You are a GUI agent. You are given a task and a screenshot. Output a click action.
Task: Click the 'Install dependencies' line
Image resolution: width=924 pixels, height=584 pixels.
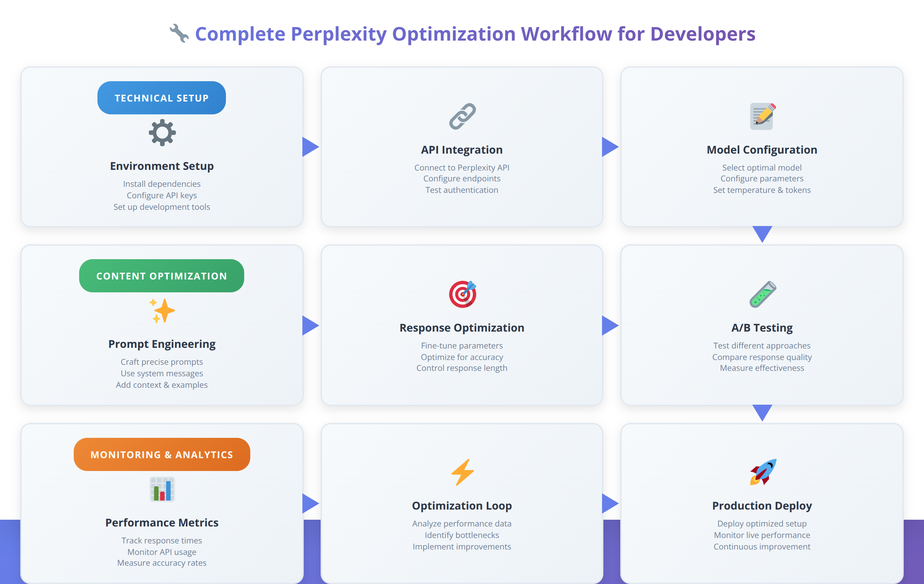point(162,184)
